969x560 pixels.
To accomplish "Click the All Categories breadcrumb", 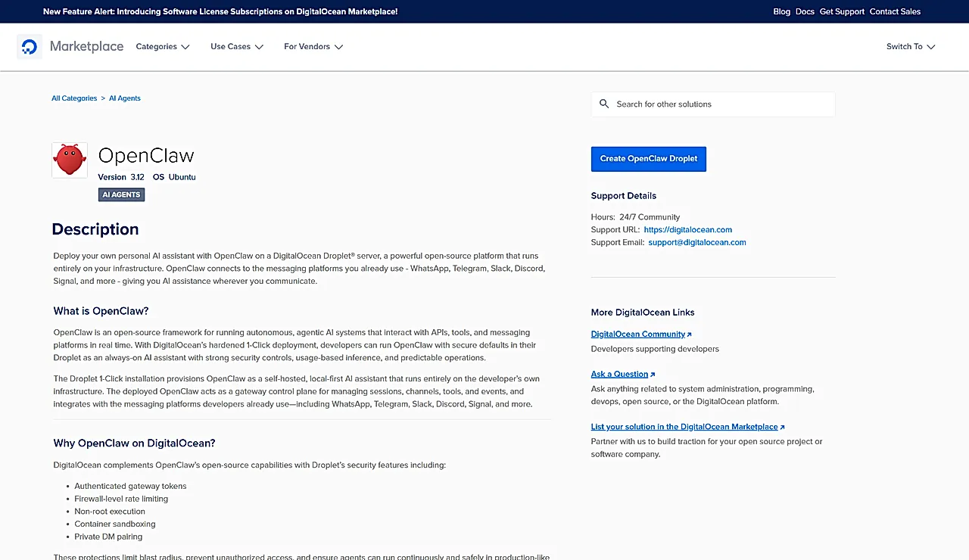I will pyautogui.click(x=74, y=98).
